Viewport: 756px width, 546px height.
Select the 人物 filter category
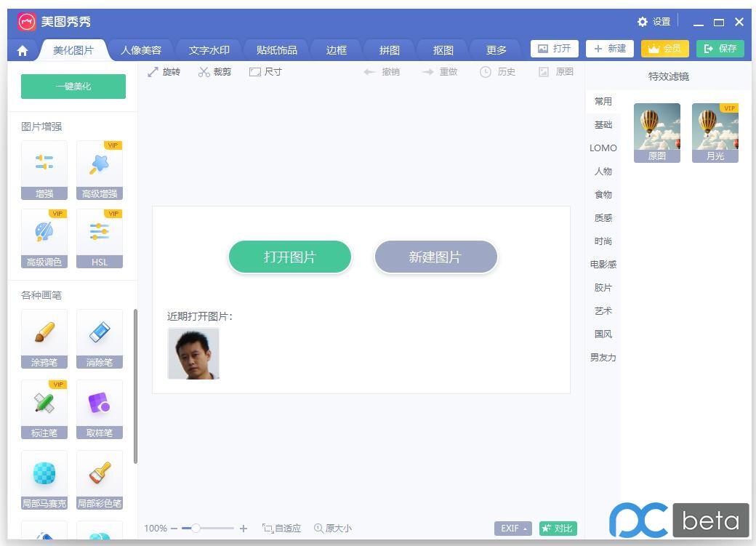[603, 172]
